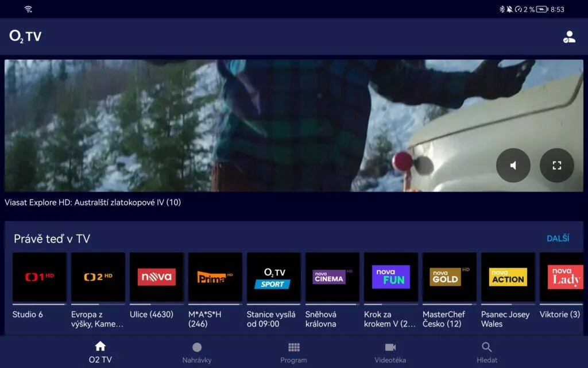Select the M*A*S*H (246) title
588x368 pixels.
point(205,319)
